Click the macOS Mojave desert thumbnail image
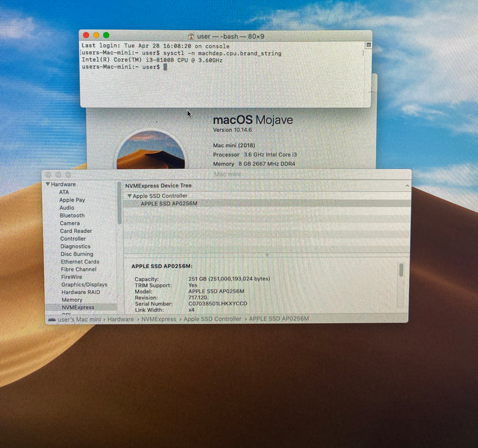 point(151,150)
